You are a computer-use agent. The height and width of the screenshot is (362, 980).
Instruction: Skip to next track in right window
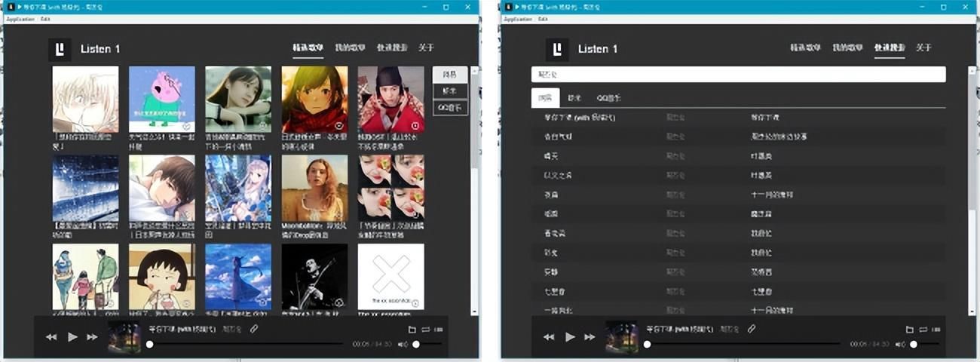(x=590, y=337)
